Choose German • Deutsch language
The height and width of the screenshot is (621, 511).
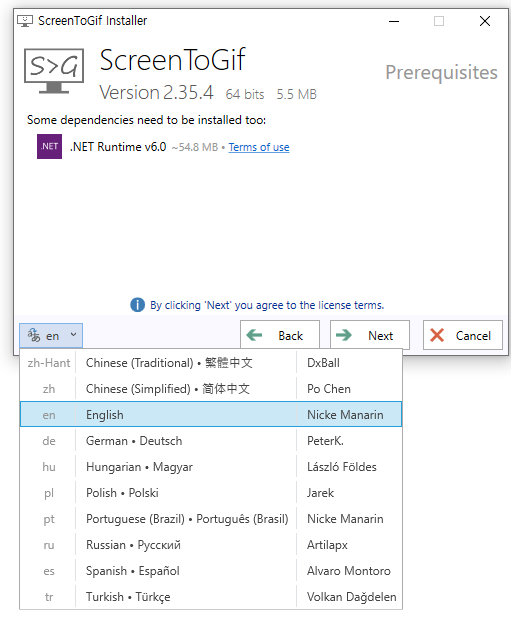(211, 441)
